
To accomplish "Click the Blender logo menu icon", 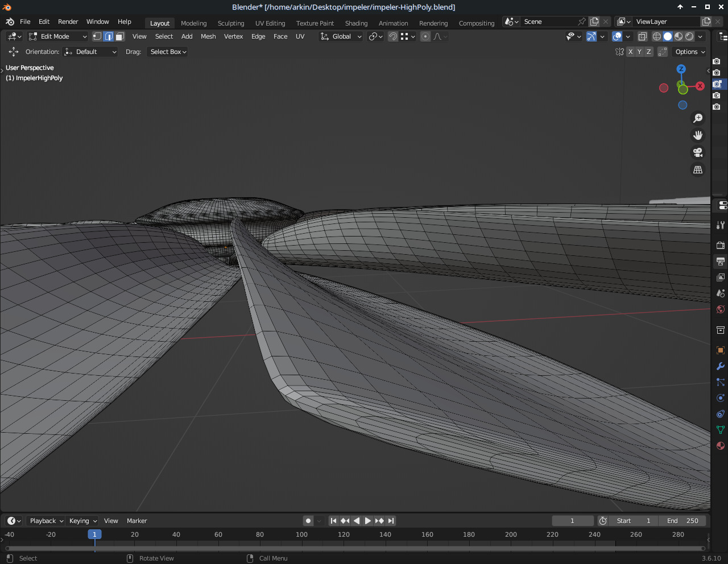I will coord(10,22).
